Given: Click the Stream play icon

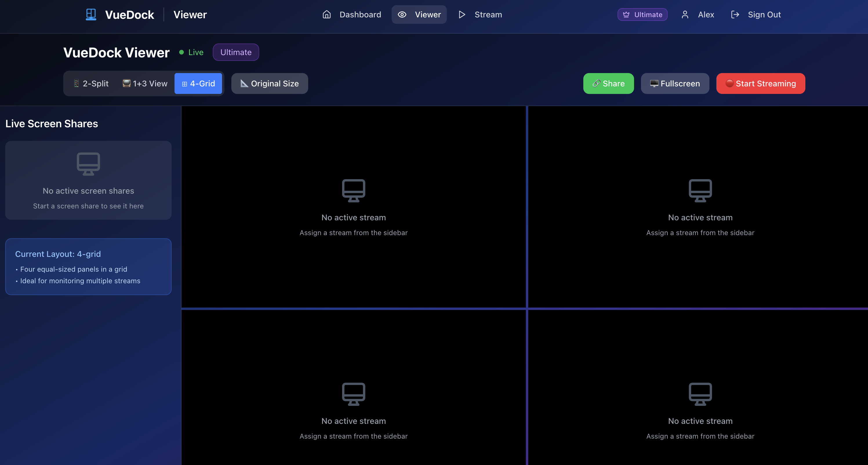Looking at the screenshot, I should [462, 14].
